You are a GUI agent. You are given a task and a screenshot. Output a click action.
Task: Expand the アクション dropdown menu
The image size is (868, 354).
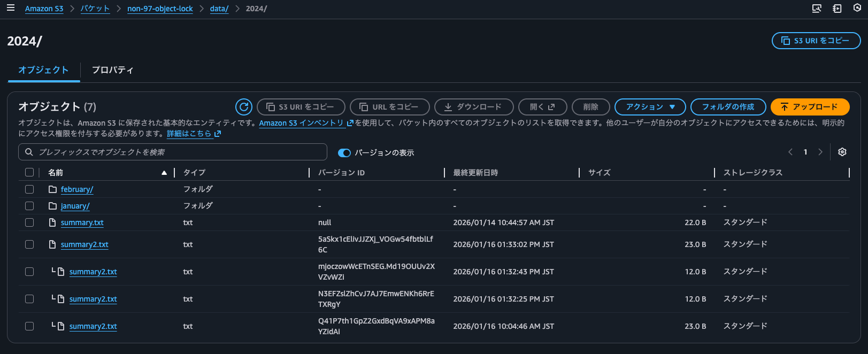pyautogui.click(x=650, y=107)
